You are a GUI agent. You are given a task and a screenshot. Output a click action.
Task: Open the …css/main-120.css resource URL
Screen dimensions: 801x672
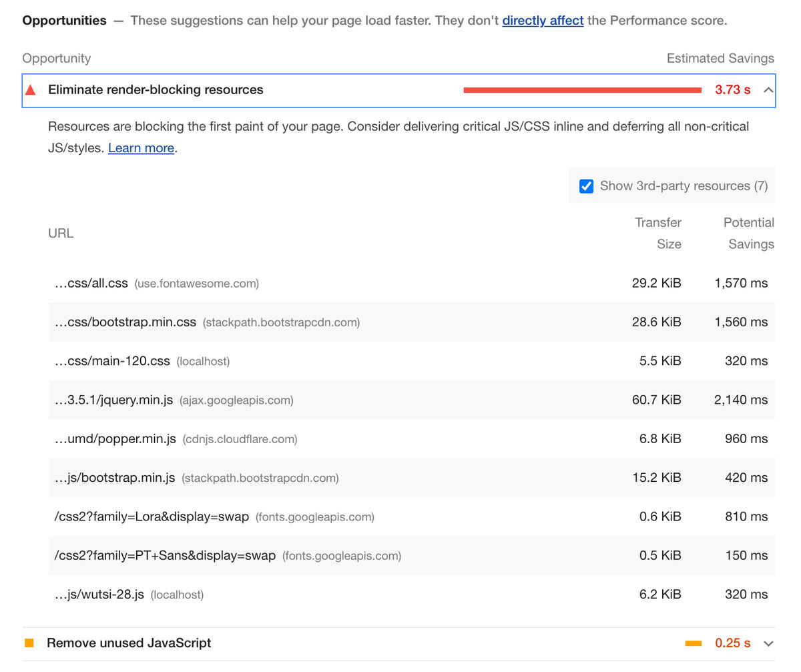coord(112,361)
